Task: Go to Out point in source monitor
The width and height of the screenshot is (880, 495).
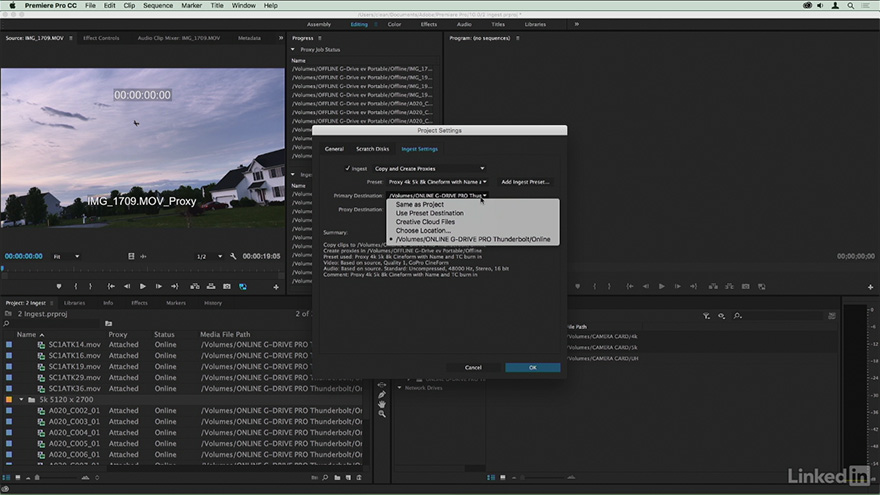Action: (175, 286)
